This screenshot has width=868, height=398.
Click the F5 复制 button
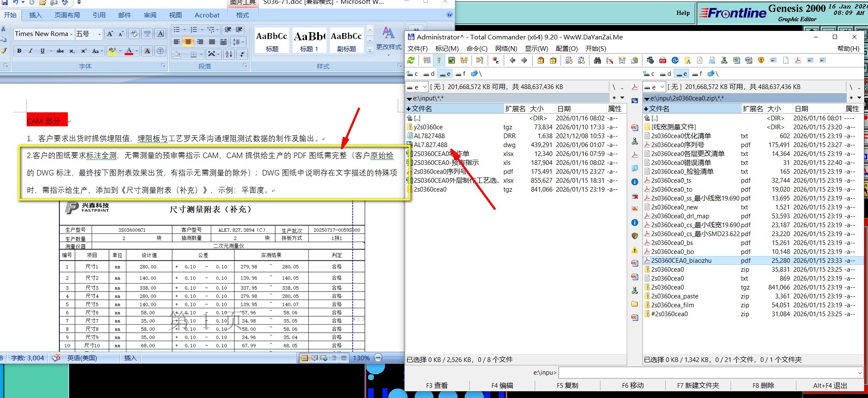pyautogui.click(x=567, y=385)
